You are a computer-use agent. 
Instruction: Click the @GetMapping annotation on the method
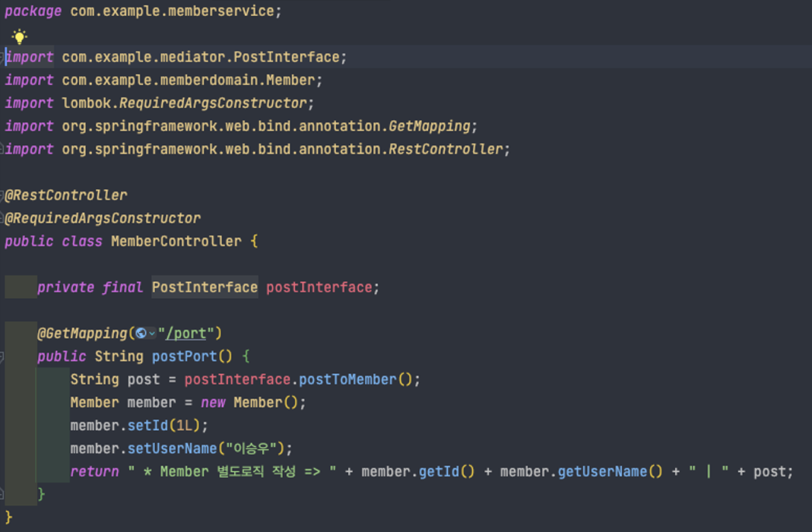point(82,334)
